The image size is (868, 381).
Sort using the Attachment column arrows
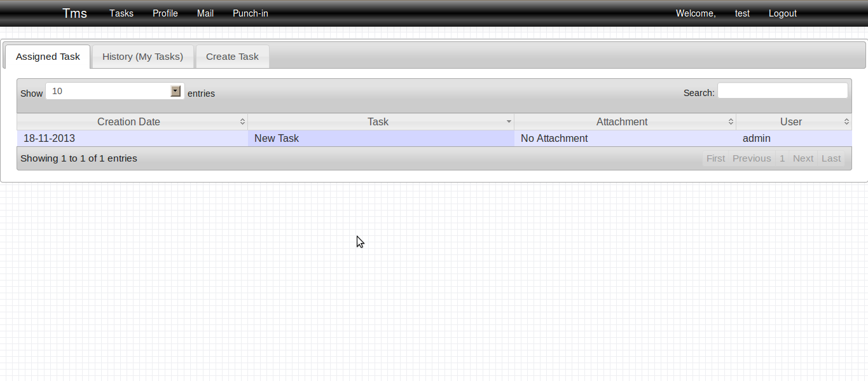(731, 121)
